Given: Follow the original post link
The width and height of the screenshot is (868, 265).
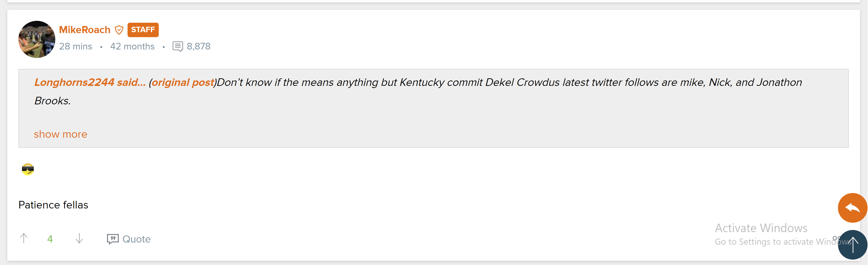Looking at the screenshot, I should (183, 82).
